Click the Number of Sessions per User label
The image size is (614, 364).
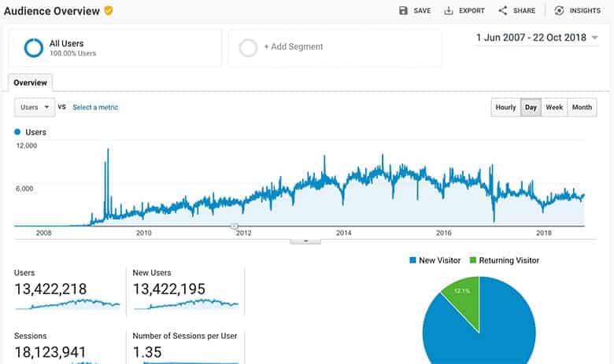[185, 336]
